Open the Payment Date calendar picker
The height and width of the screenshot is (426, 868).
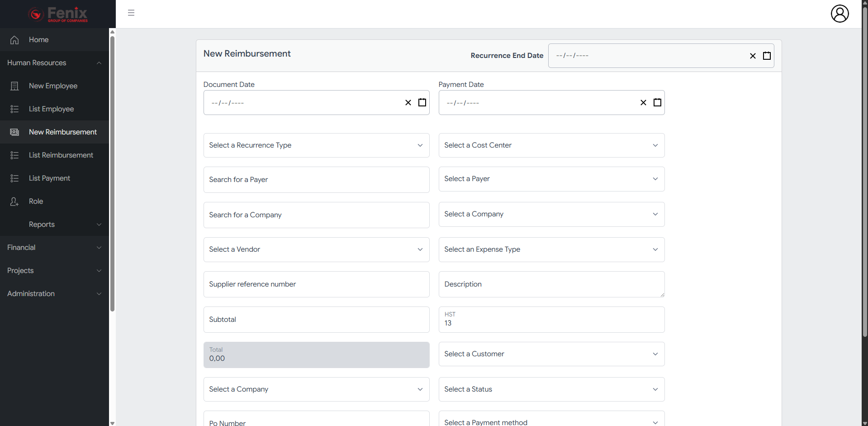tap(657, 103)
